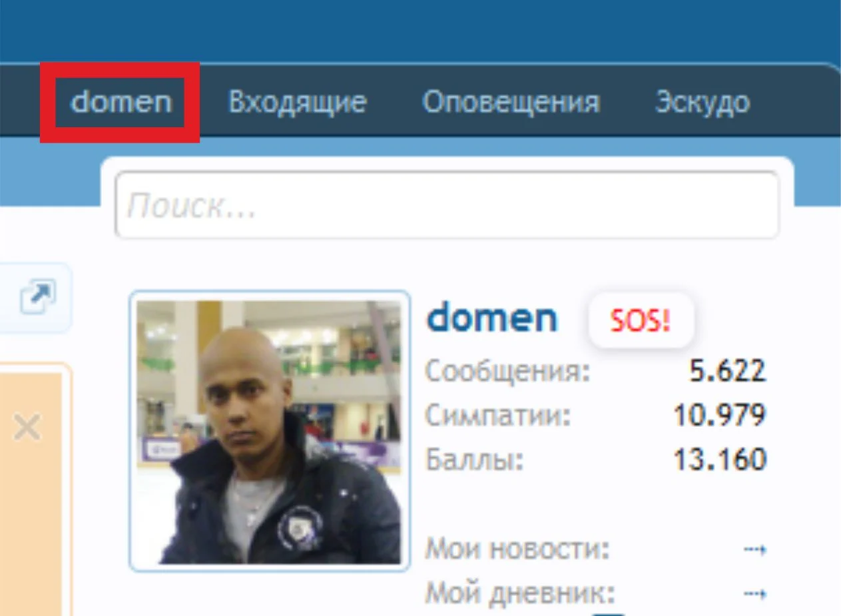Viewport: 841px width, 616px height.
Task: Open the 13.160 points value
Action: pos(720,460)
